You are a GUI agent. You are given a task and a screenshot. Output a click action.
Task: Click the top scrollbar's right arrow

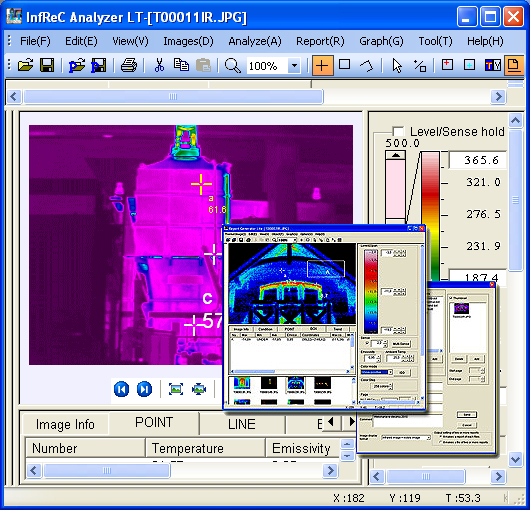click(x=498, y=97)
